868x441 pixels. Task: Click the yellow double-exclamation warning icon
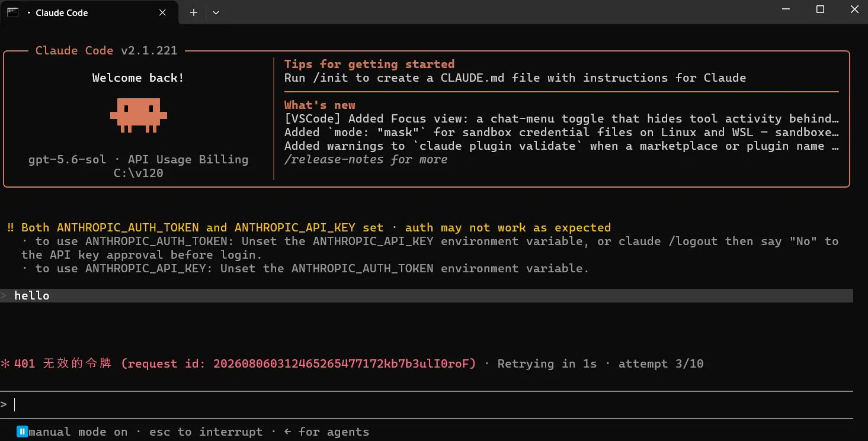[11, 228]
